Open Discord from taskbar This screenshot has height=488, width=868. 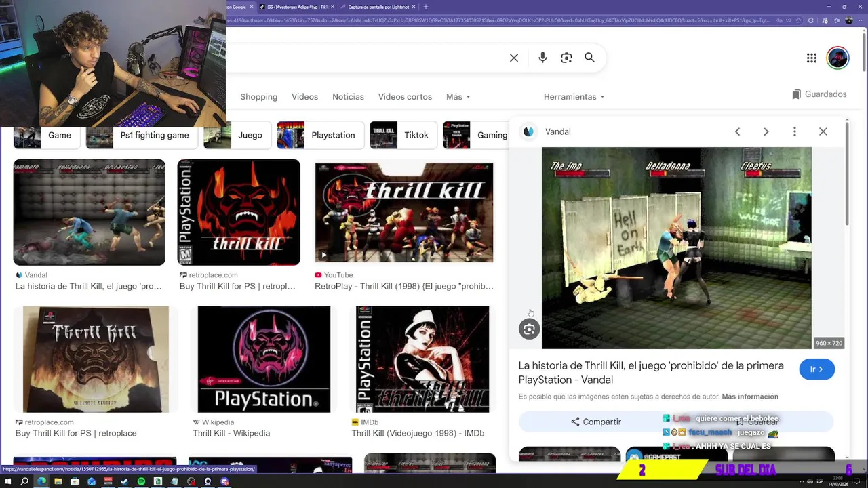[224, 481]
